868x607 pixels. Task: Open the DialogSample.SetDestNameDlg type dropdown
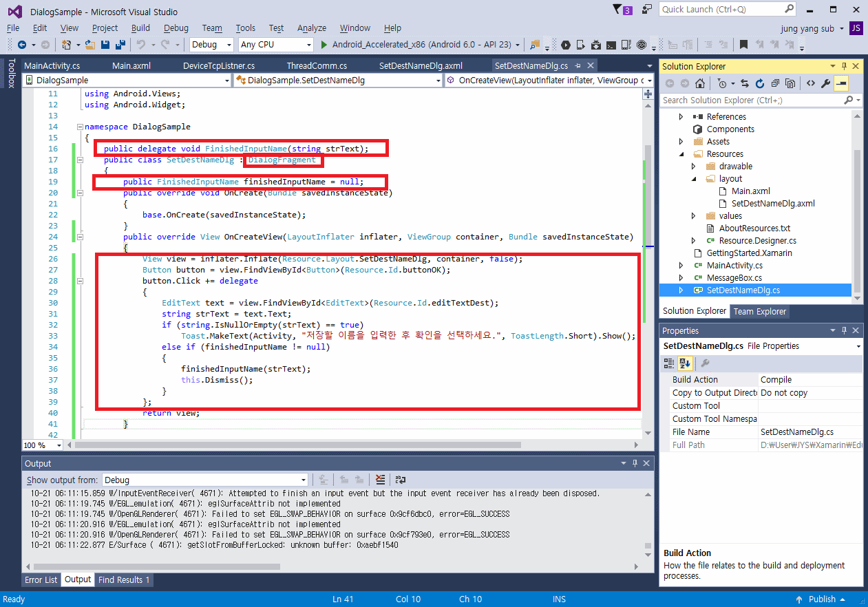pos(338,81)
